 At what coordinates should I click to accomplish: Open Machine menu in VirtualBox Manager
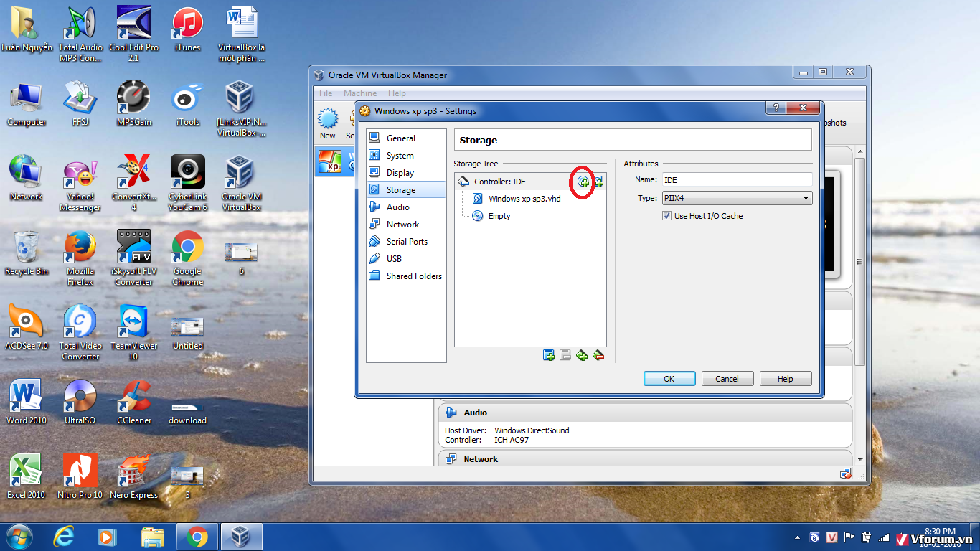360,93
